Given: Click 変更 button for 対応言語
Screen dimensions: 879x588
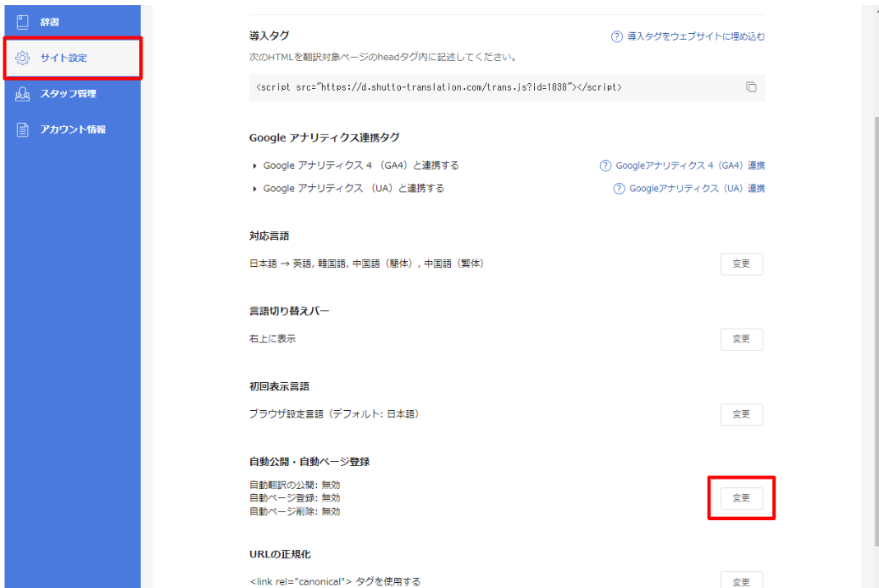Looking at the screenshot, I should 741,264.
